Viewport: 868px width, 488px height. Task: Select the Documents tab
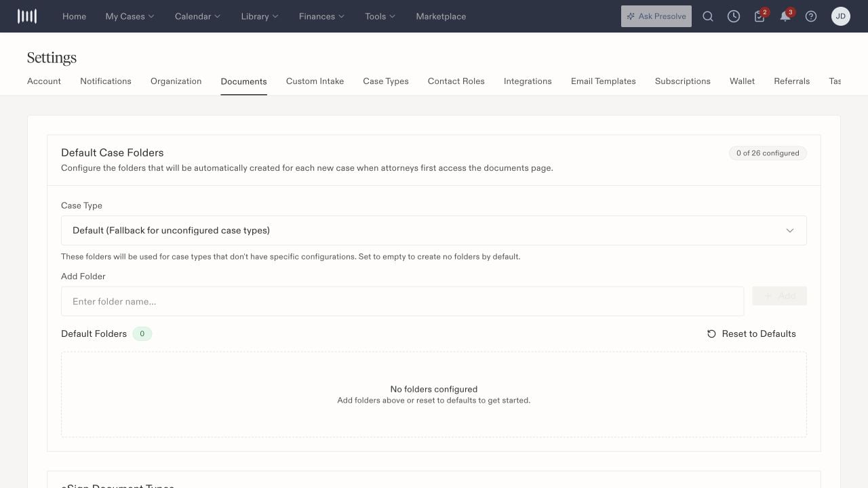tap(243, 81)
